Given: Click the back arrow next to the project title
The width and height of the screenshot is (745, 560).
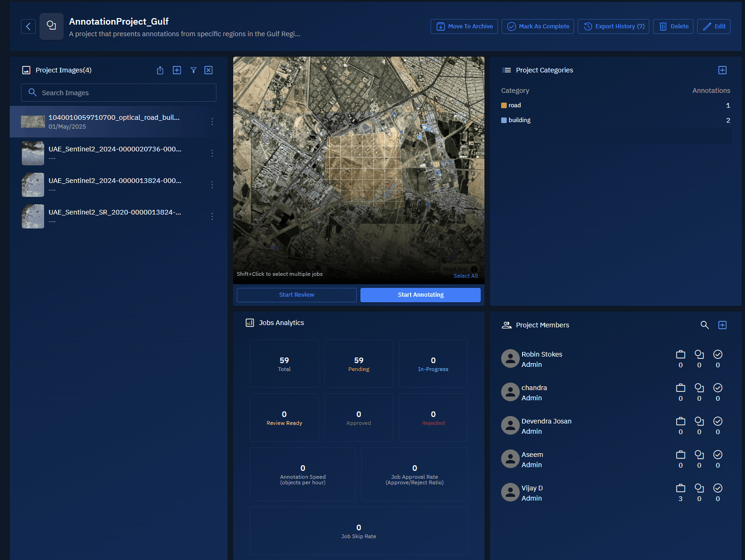Looking at the screenshot, I should (28, 26).
